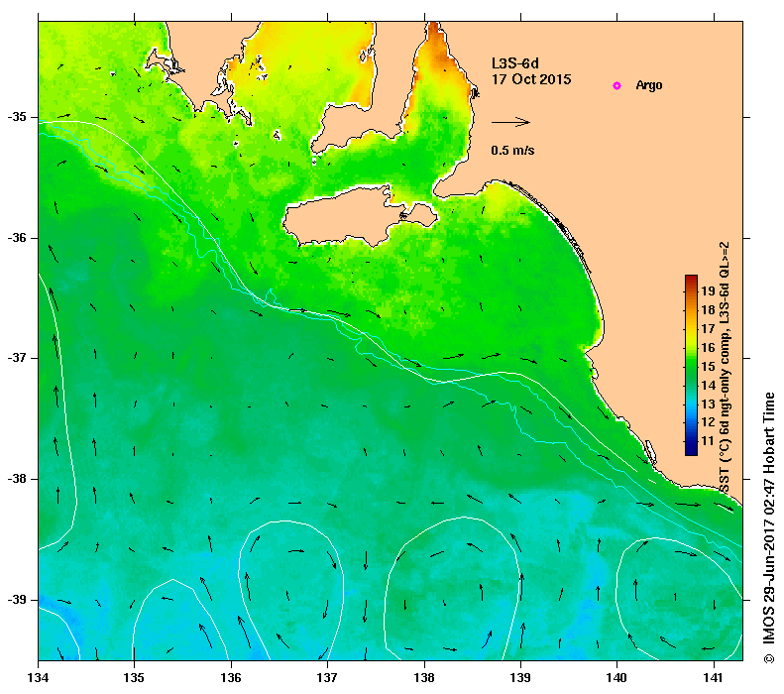Click longitude label '138'
Screen dimensions: 784x694
[x=424, y=678]
